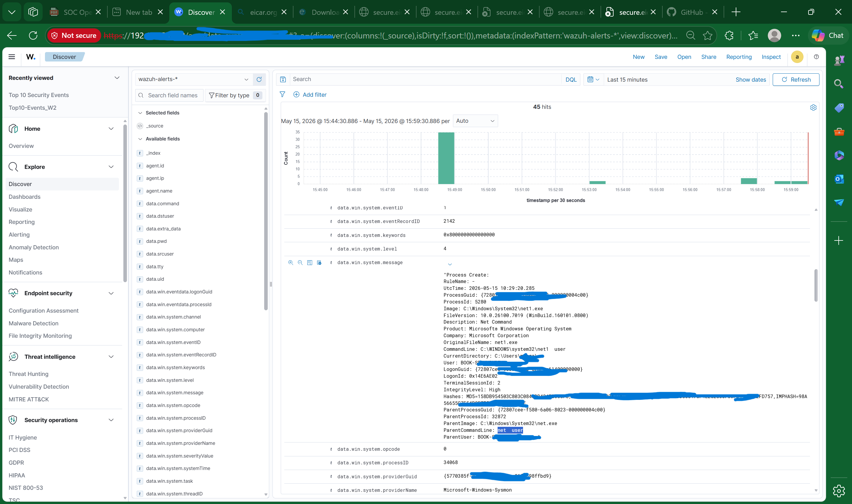Go back with the browser back arrow
The width and height of the screenshot is (852, 504).
12,35
